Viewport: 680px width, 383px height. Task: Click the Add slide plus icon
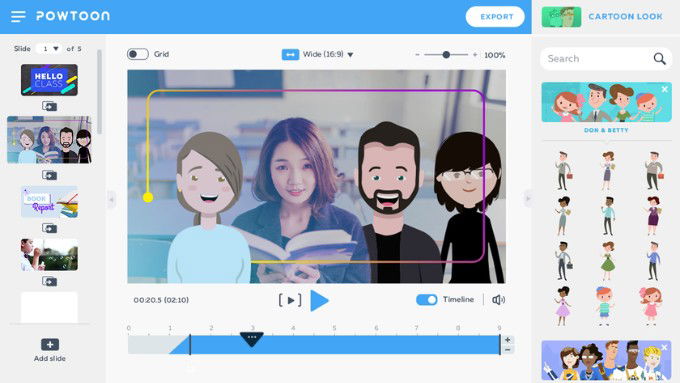(x=50, y=344)
